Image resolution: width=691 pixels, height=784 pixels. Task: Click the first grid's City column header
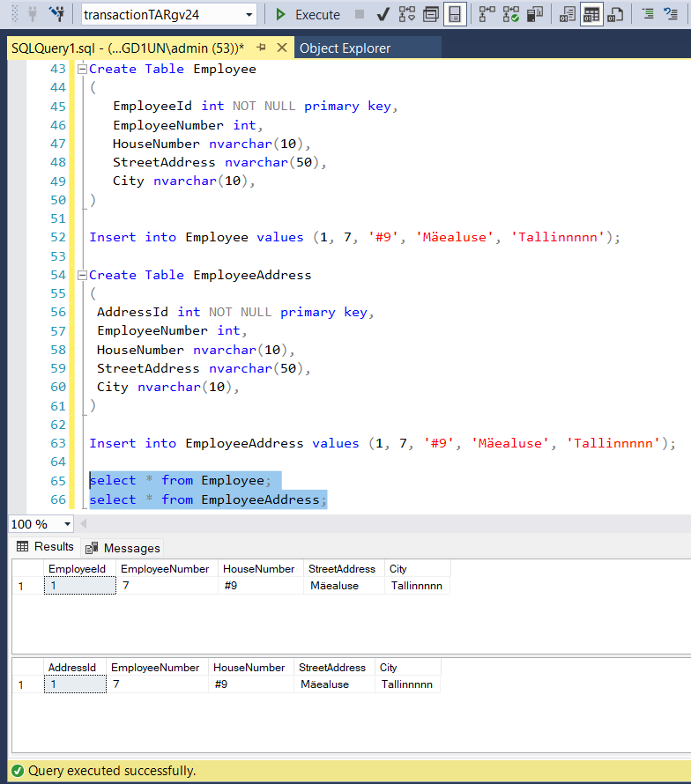click(x=417, y=568)
